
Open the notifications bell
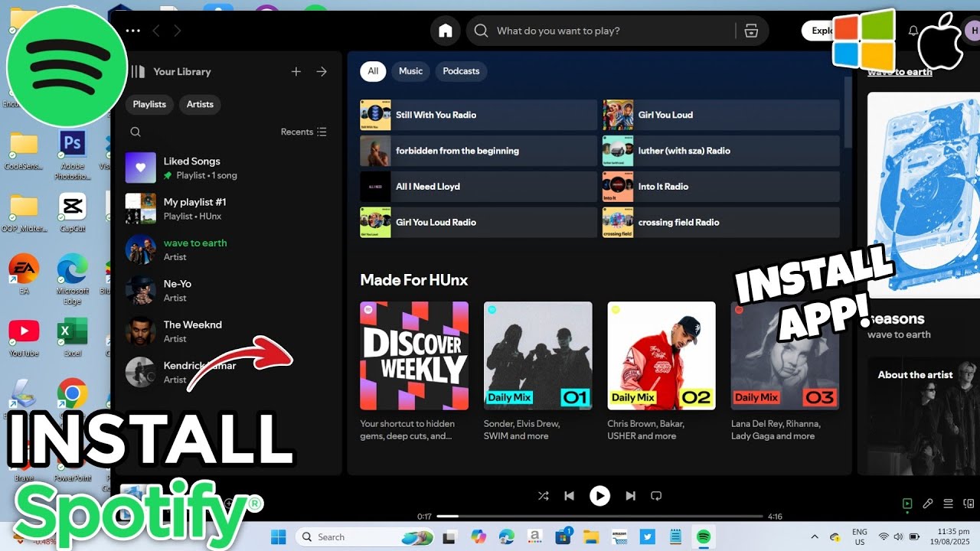tap(913, 31)
